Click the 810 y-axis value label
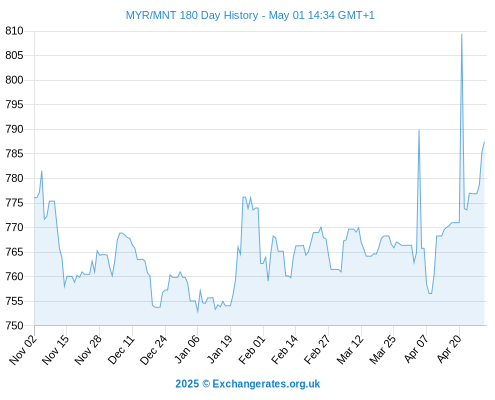495x400 pixels. click(14, 31)
